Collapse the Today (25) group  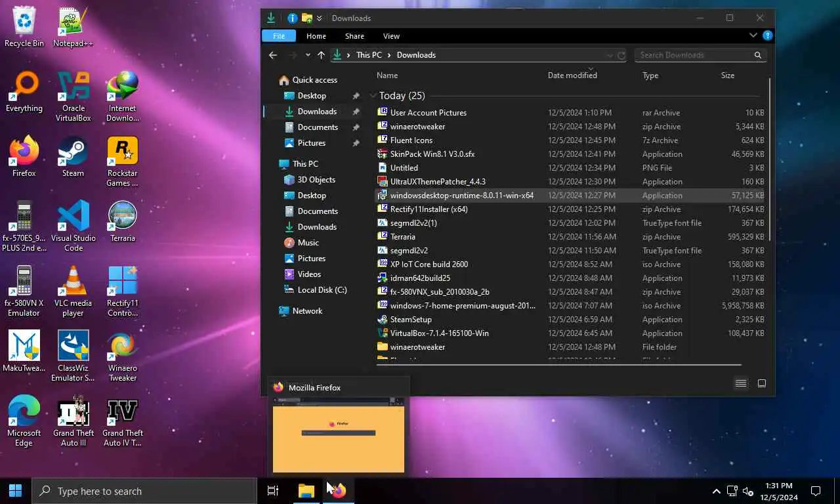373,96
